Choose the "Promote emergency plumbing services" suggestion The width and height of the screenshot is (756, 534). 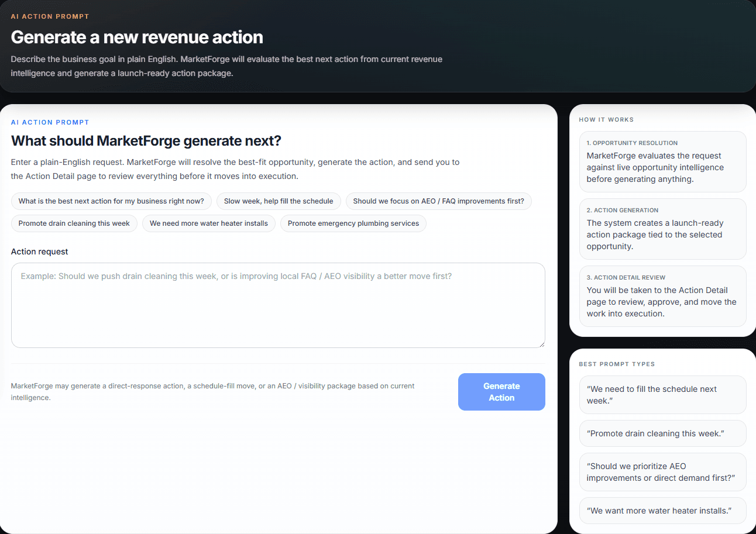click(353, 223)
